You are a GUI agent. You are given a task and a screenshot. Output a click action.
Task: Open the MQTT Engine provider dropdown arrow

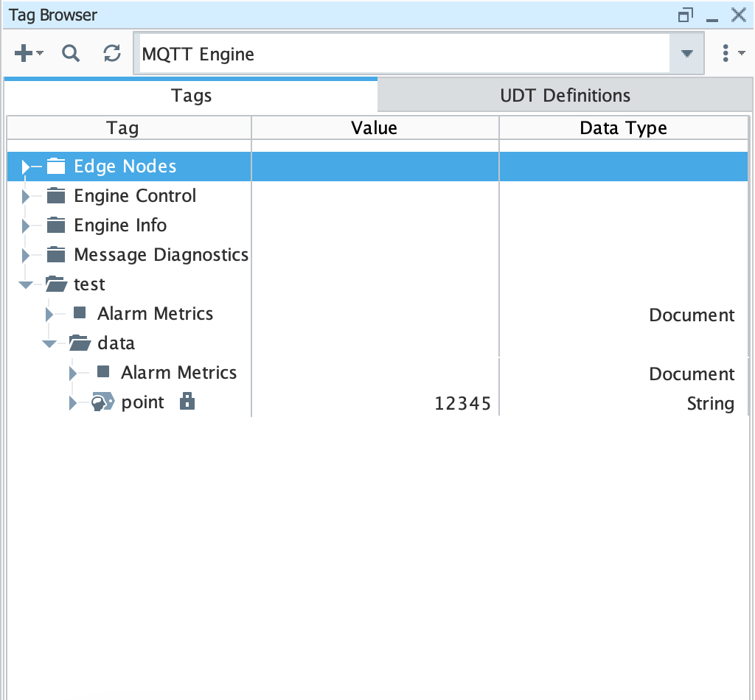pyautogui.click(x=687, y=54)
